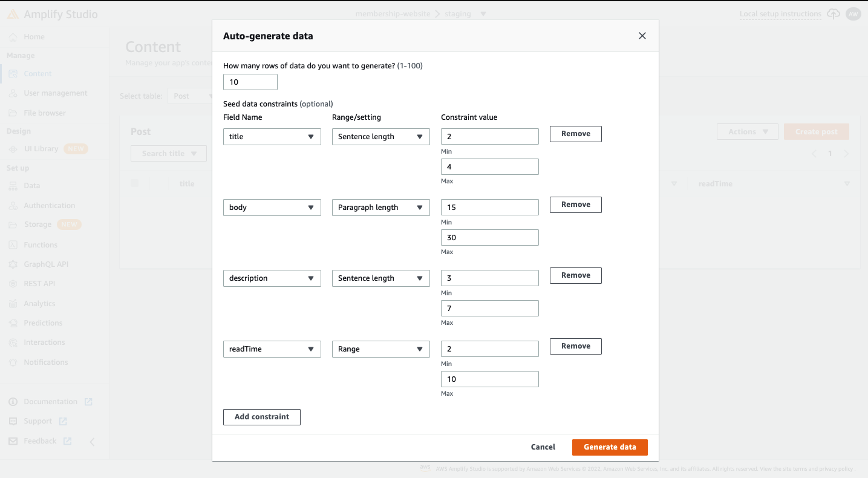Screen dimensions: 868x478
Task: Click the Functions icon in sidebar
Action: [x=13, y=245]
